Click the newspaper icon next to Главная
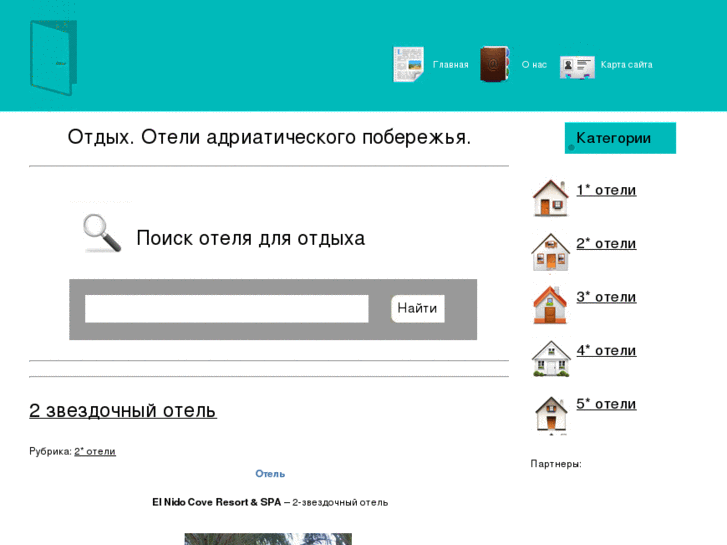Image resolution: width=727 pixels, height=545 pixels. [x=408, y=64]
